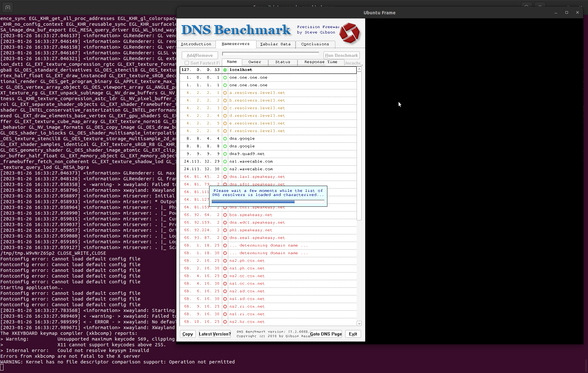Click the resolver loading progress bar
The height and width of the screenshot is (373, 588).
tap(268, 202)
